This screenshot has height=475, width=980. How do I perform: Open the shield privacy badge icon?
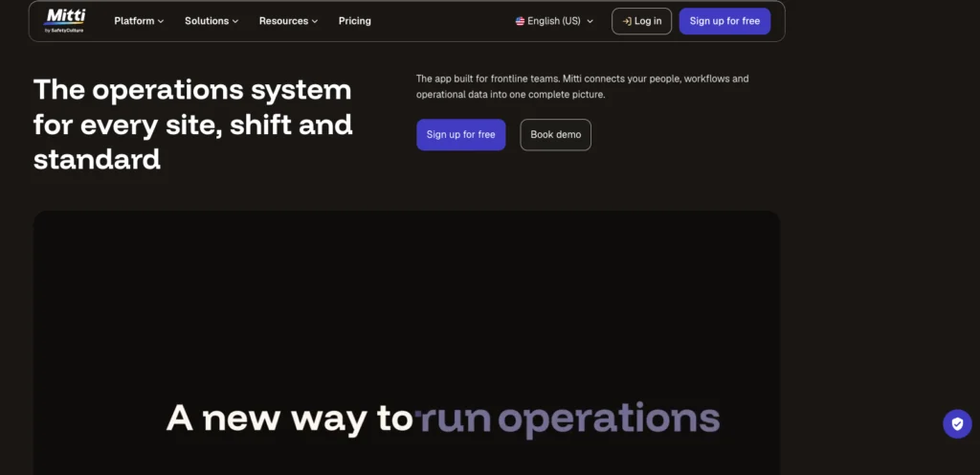pyautogui.click(x=957, y=423)
